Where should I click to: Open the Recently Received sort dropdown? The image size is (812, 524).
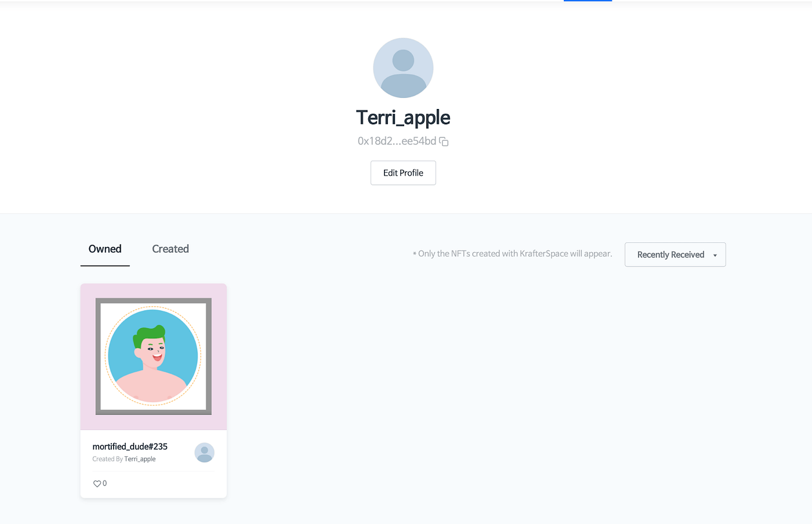[x=675, y=254]
